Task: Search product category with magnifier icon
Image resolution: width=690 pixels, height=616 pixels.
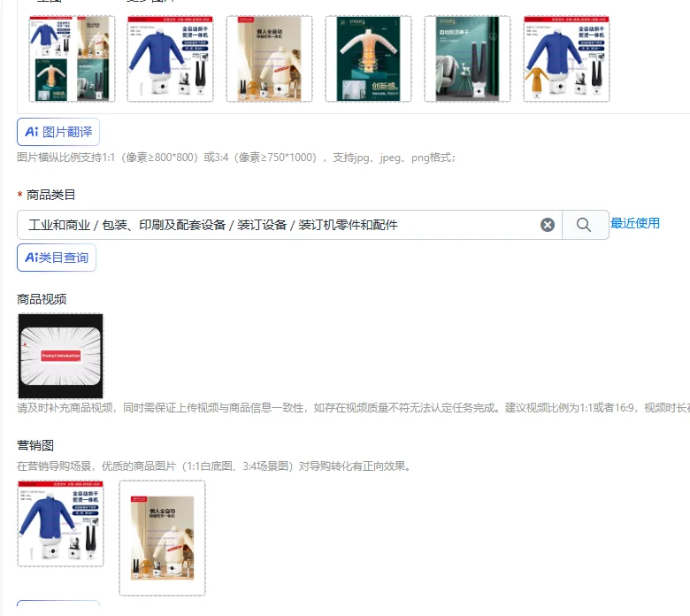Action: click(x=585, y=225)
